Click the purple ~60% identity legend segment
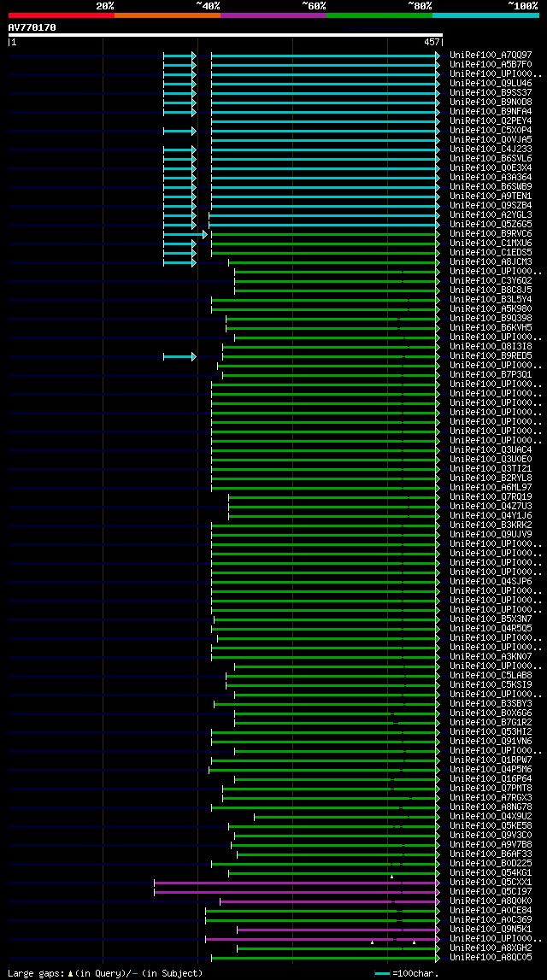Screen dimensions: 547x980 tap(273, 15)
